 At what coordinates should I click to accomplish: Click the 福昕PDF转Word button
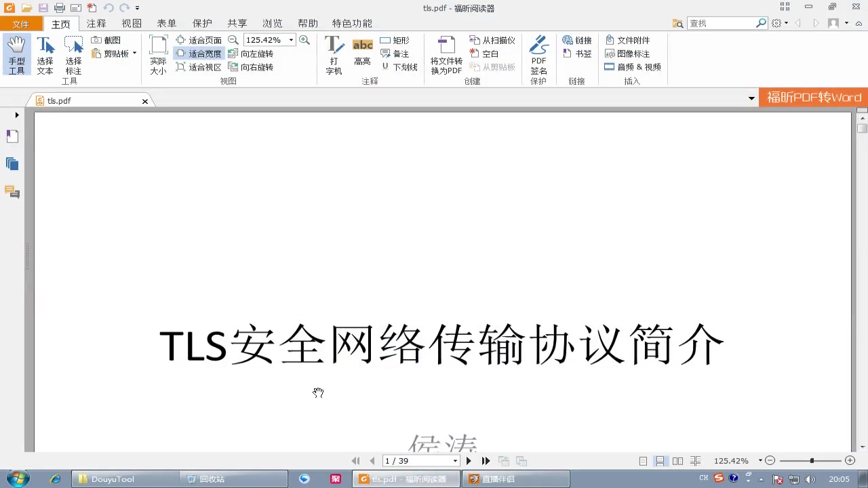pyautogui.click(x=813, y=97)
